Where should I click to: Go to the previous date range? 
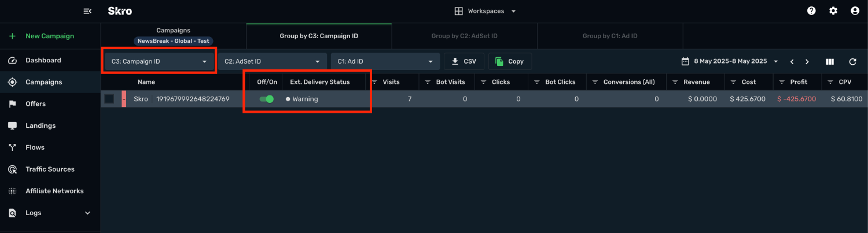pos(792,61)
